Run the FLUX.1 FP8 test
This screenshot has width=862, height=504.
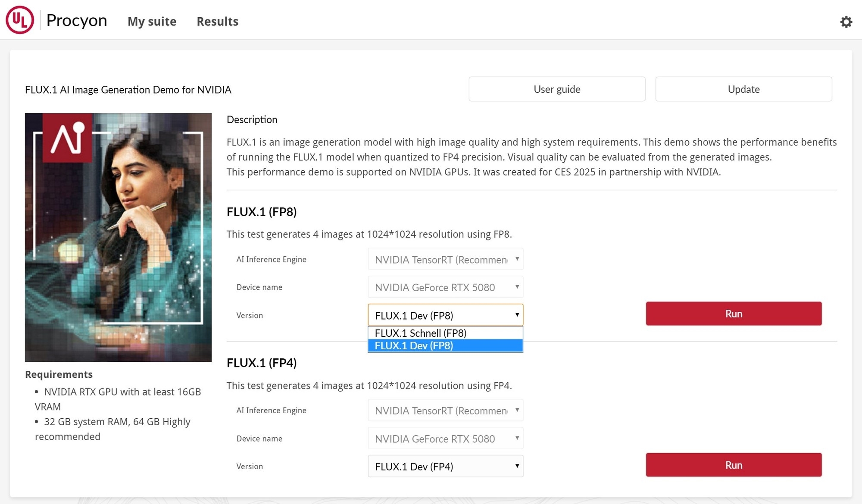pos(733,314)
